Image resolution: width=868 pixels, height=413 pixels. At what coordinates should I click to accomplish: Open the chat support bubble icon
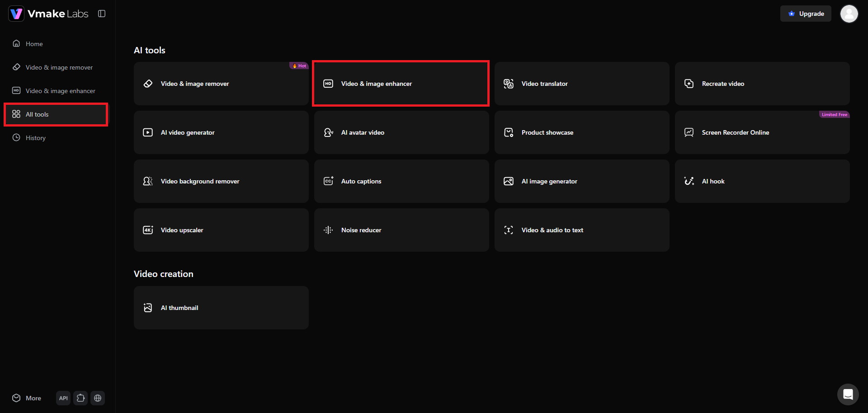(848, 394)
